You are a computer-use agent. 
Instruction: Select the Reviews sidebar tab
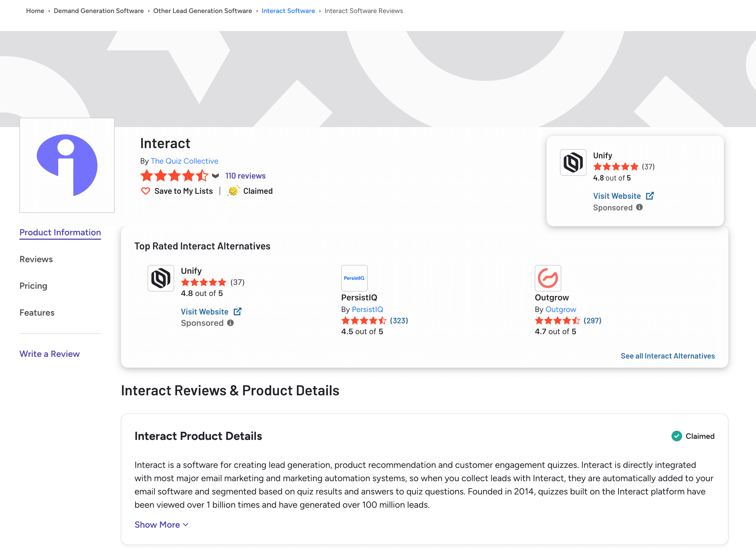tap(36, 259)
